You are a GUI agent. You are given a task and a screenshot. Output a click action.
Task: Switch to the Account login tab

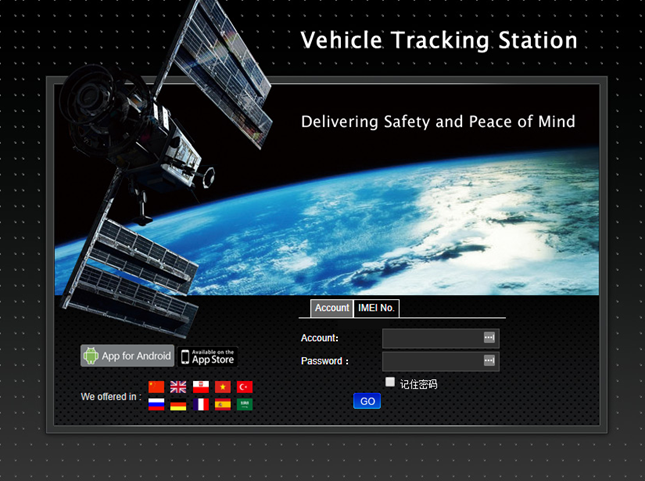click(332, 308)
